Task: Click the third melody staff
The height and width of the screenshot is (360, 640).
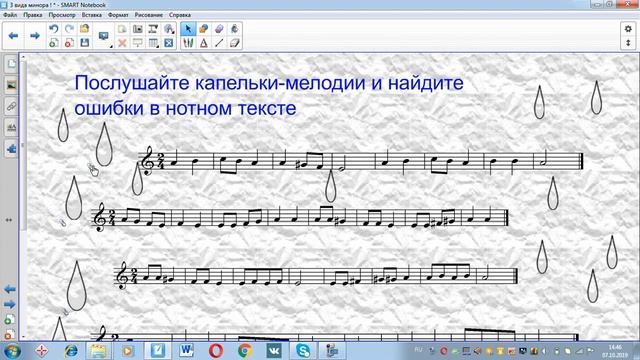Action: 316,276
